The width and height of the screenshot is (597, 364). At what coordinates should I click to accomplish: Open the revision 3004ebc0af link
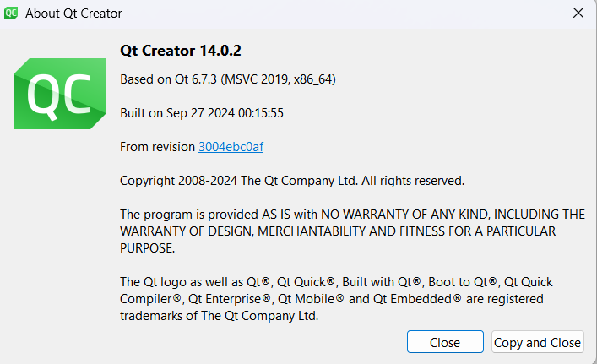pos(231,147)
